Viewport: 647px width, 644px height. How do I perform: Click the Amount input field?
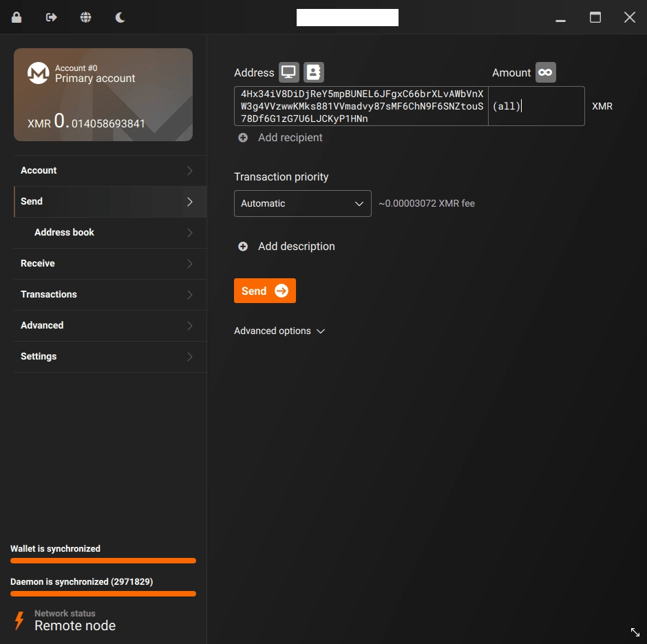(x=535, y=106)
